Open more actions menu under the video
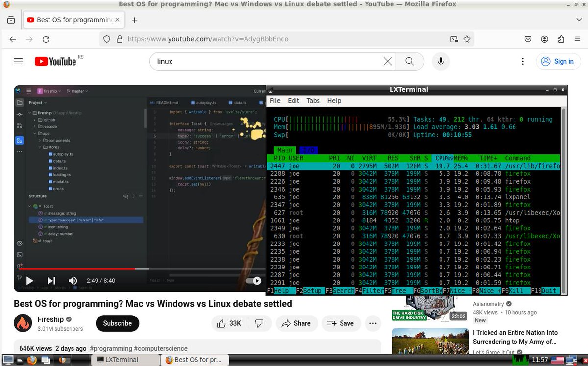This screenshot has height=366, width=588. pyautogui.click(x=373, y=323)
